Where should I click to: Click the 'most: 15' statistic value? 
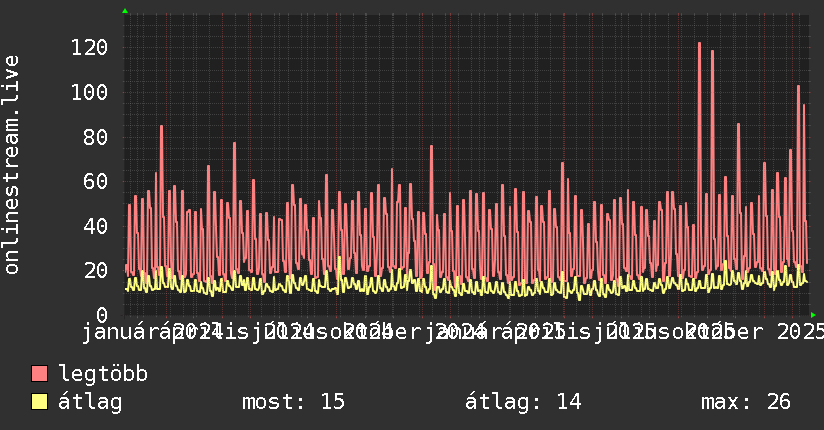pyautogui.click(x=293, y=402)
